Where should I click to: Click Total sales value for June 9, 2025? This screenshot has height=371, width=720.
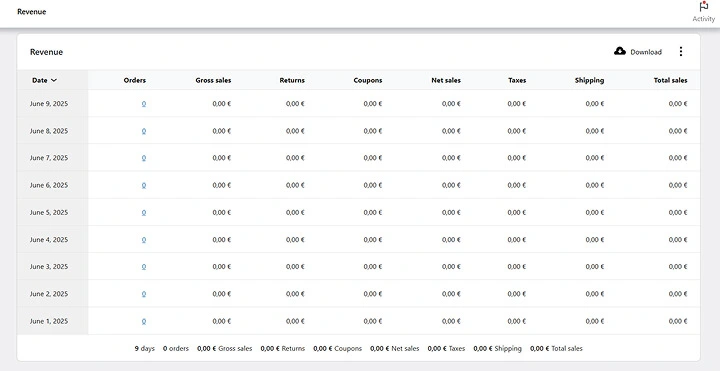[678, 104]
